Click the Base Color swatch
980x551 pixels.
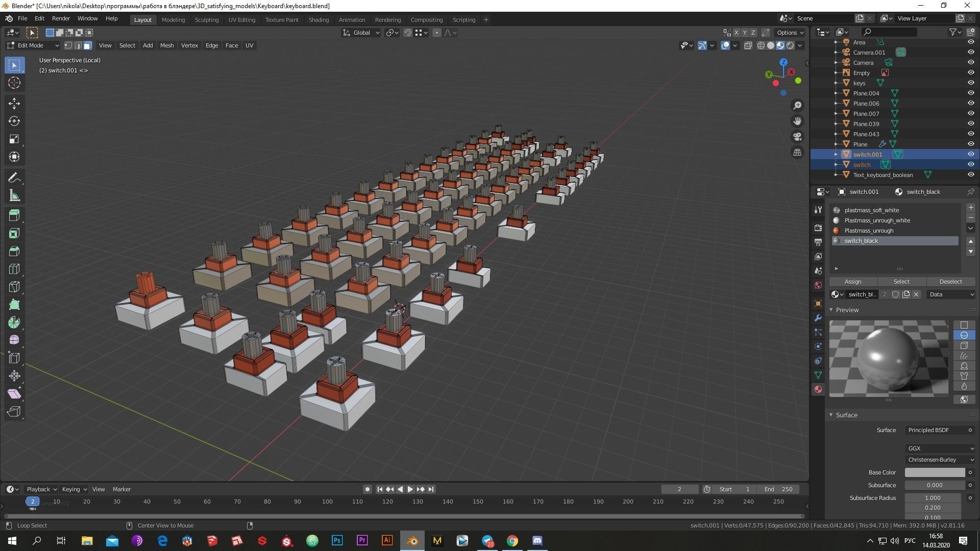point(935,472)
